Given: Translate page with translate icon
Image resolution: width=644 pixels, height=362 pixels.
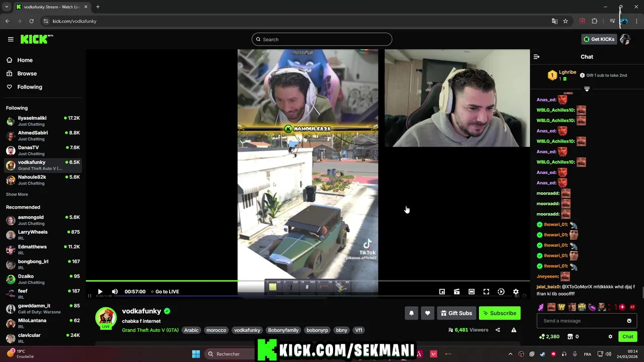Looking at the screenshot, I should 554,21.
